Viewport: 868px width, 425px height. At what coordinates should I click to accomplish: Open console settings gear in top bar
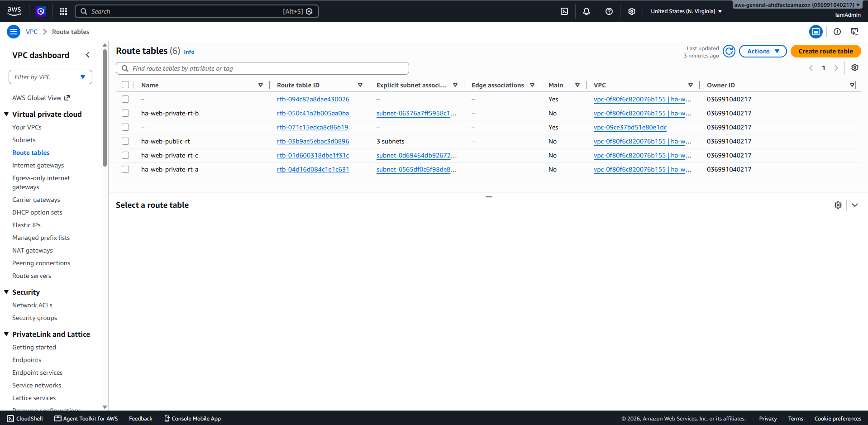[x=632, y=11]
